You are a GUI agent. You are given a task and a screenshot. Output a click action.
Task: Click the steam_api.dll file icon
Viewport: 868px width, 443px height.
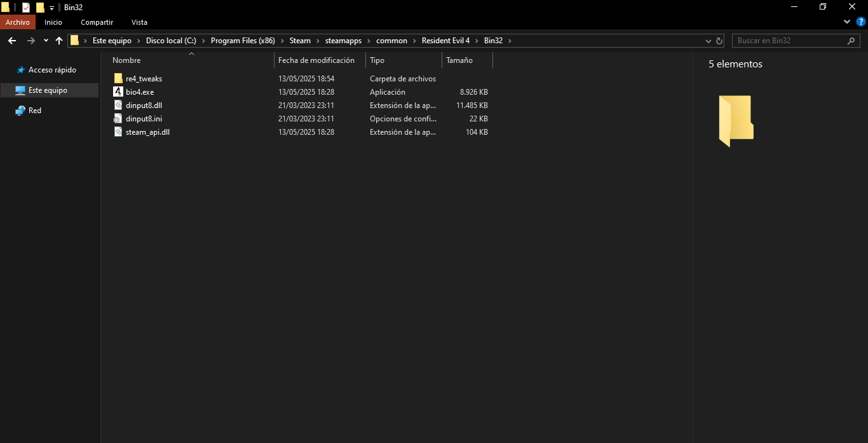[x=118, y=132]
